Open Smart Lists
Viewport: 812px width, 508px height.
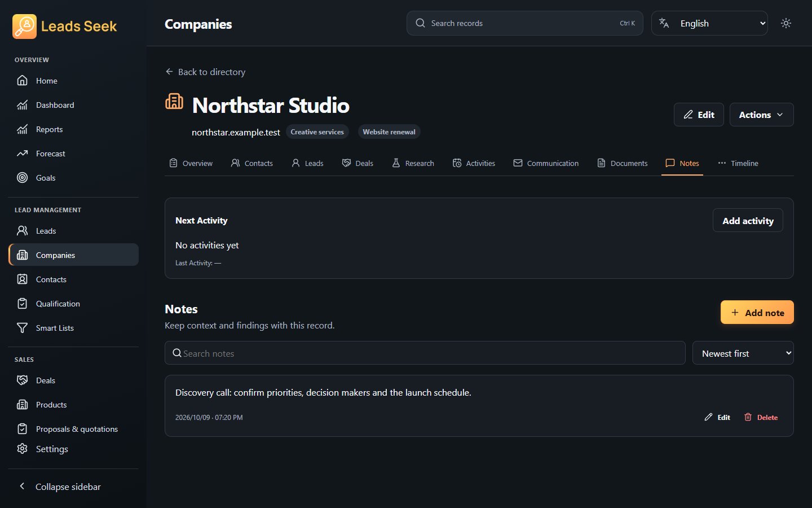[x=73, y=328]
